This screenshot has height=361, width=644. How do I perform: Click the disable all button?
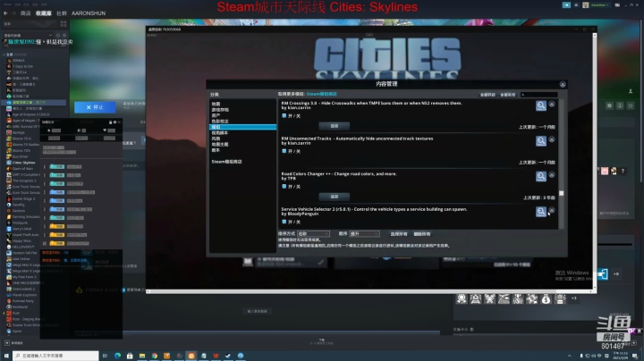508,95
